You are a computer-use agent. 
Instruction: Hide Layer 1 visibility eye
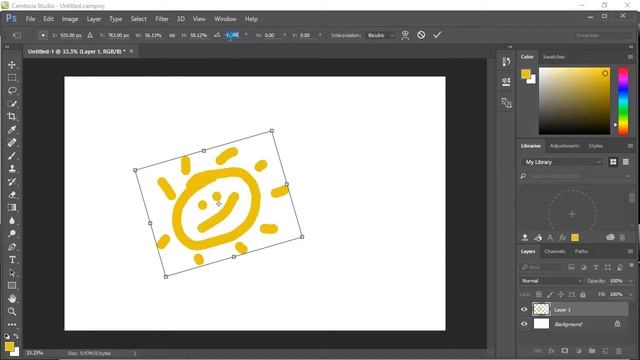pyautogui.click(x=524, y=309)
